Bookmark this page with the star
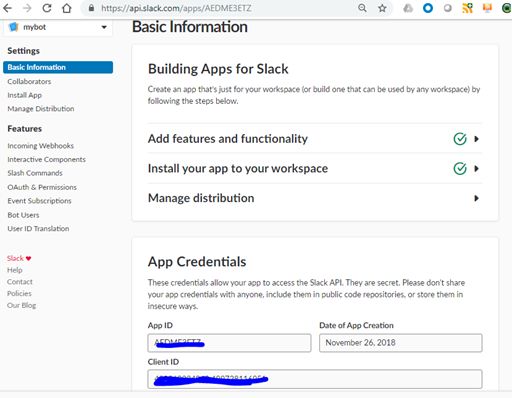The image size is (512, 398). click(382, 8)
